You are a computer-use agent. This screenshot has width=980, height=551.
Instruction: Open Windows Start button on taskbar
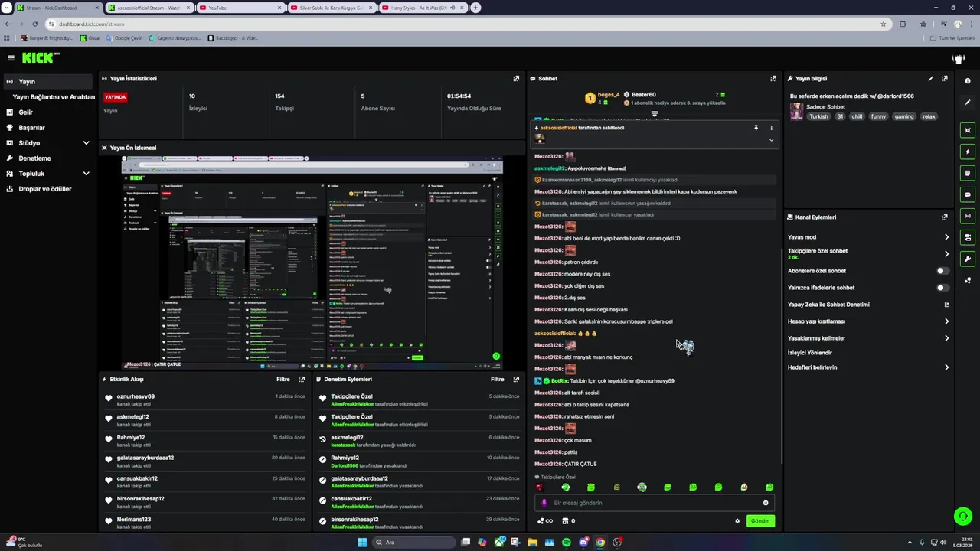(362, 543)
